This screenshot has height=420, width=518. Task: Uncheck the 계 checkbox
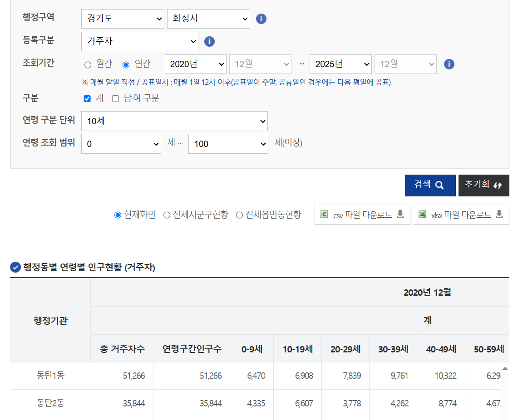87,98
